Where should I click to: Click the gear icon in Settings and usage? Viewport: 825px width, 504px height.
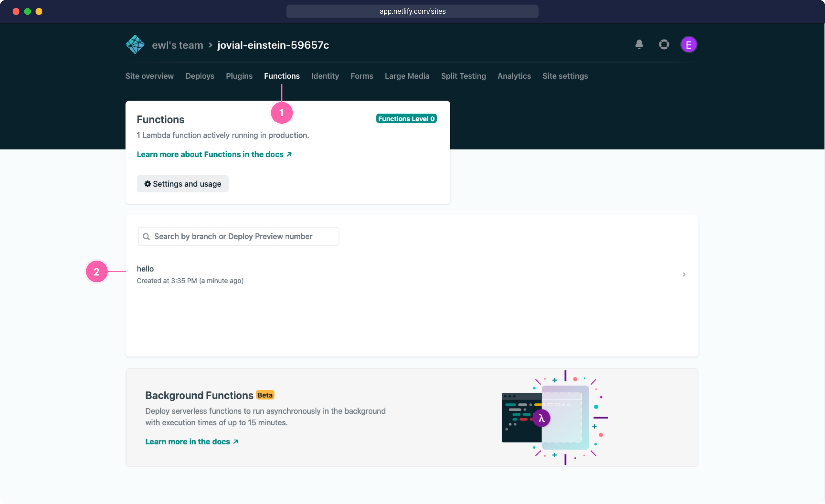pos(148,184)
